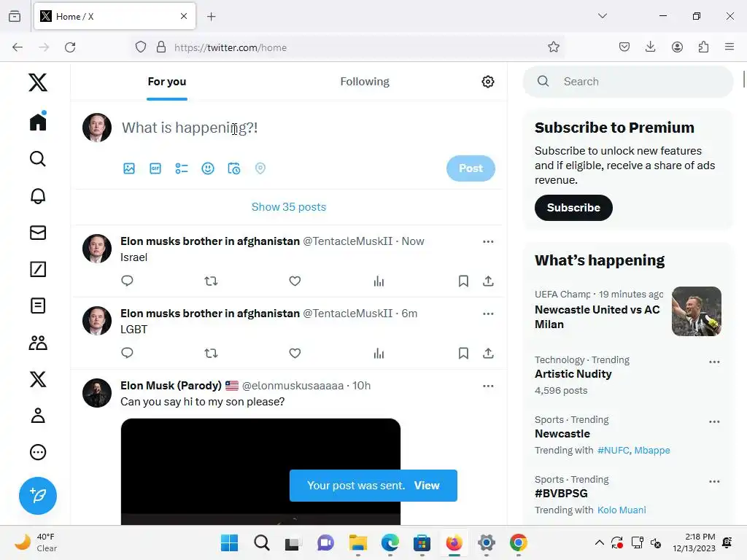This screenshot has width=747, height=560.
Task: Open a new browser tab
Action: pos(212,16)
